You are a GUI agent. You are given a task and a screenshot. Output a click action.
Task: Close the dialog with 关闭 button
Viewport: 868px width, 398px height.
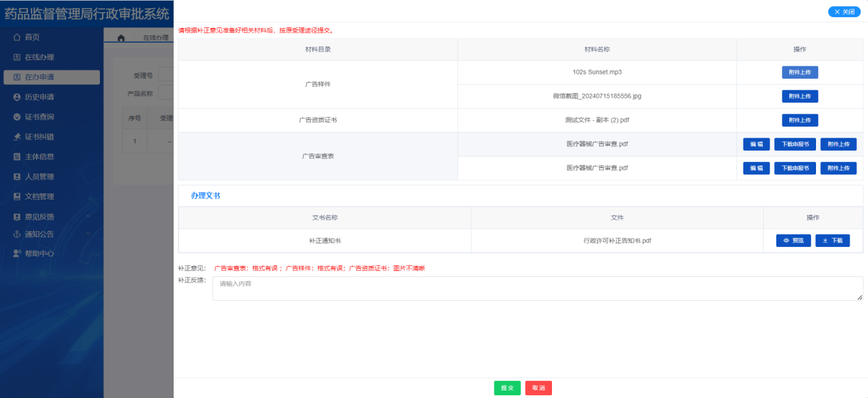click(844, 12)
